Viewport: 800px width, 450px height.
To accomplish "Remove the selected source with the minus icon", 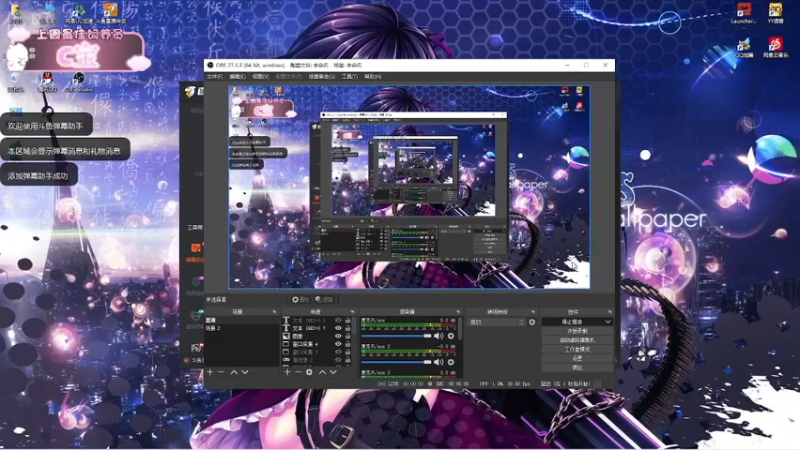I will click(x=298, y=372).
